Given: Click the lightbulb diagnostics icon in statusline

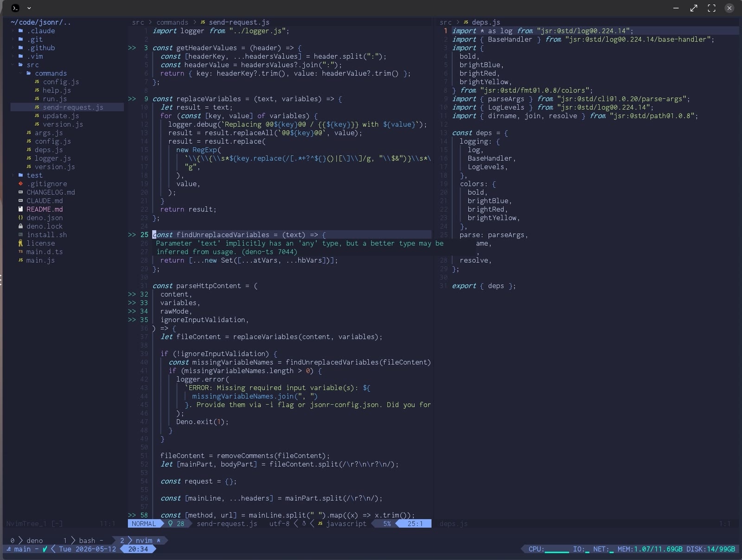Looking at the screenshot, I should click(170, 523).
